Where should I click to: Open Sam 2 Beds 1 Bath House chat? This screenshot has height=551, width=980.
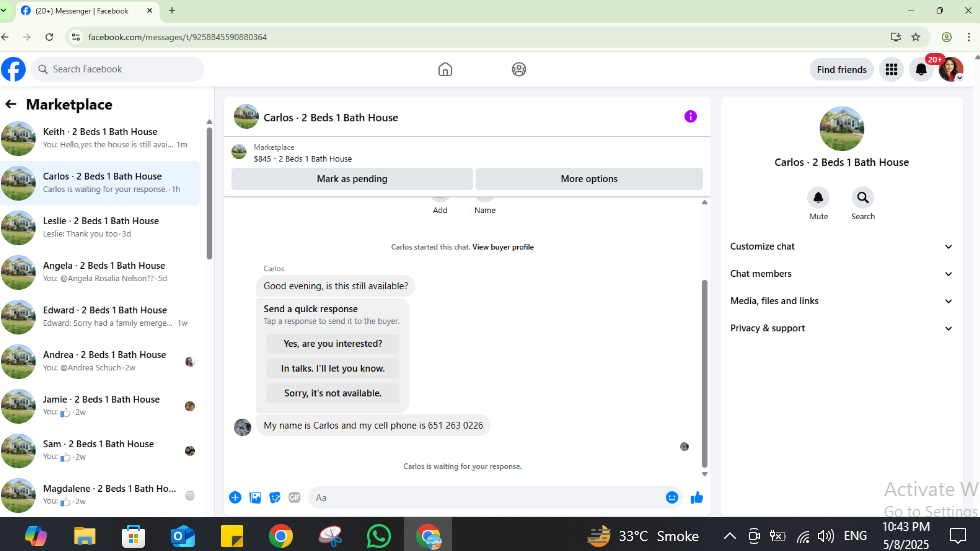(100, 450)
